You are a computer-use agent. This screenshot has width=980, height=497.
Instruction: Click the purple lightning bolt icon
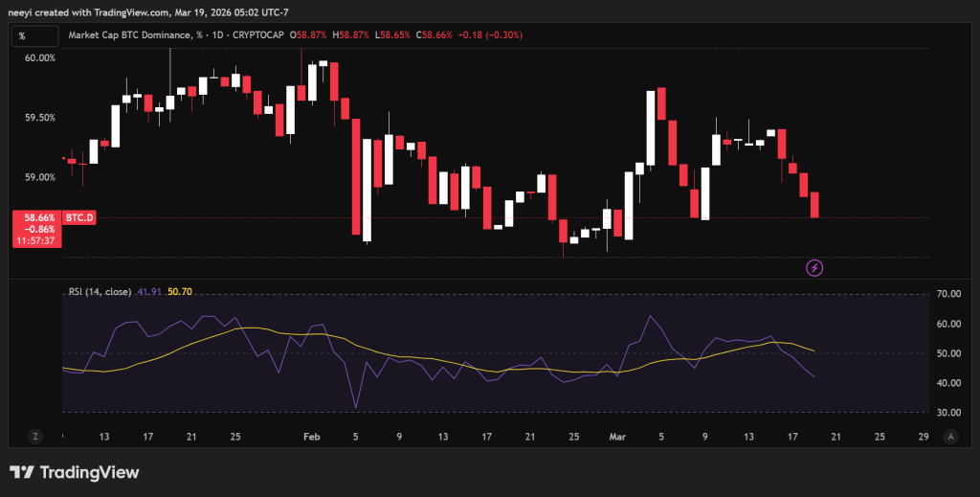(815, 267)
